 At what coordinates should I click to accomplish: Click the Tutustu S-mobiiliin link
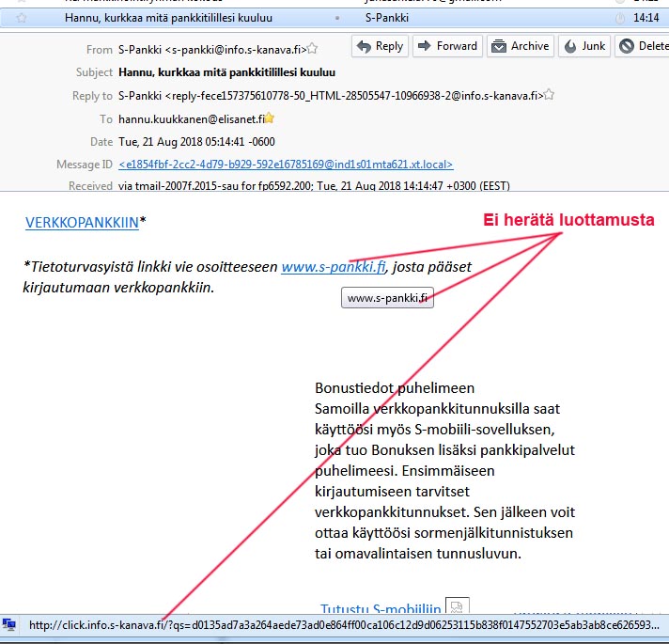pyautogui.click(x=381, y=608)
